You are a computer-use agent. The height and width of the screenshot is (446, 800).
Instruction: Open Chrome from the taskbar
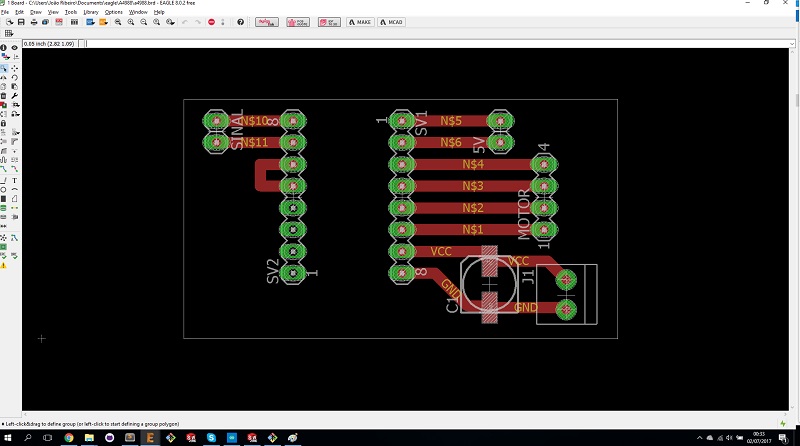(68, 438)
